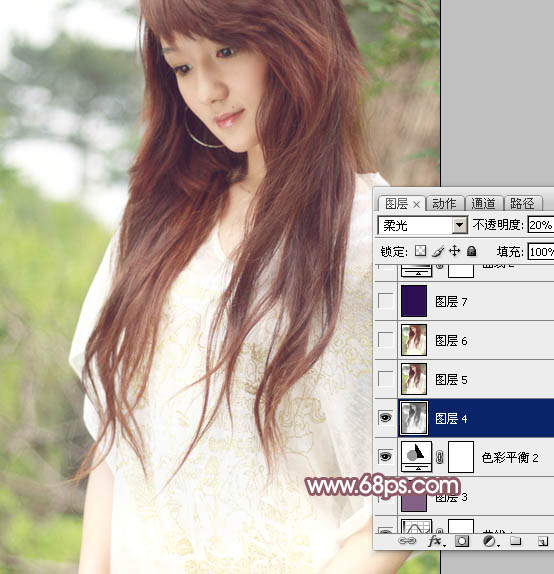Open the fx layer style menu
The height and width of the screenshot is (574, 554).
tap(436, 541)
